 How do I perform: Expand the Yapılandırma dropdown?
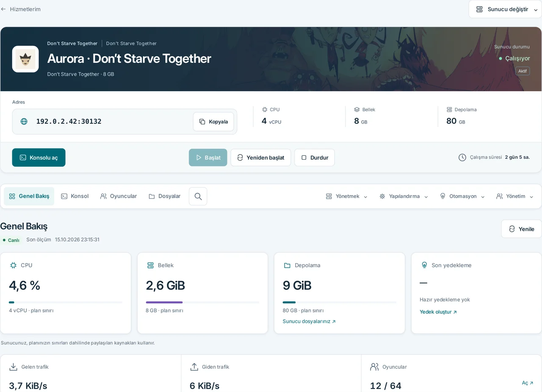click(404, 196)
